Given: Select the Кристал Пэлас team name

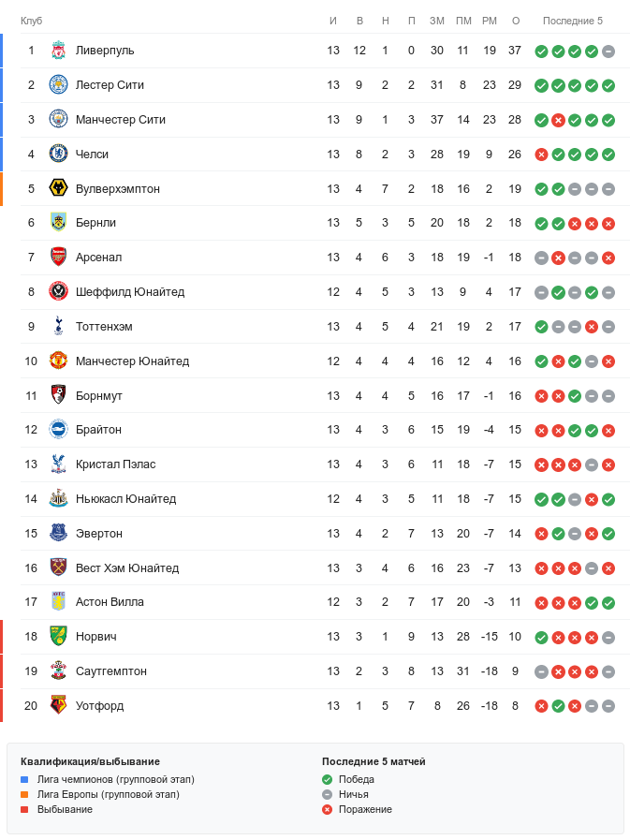Looking at the screenshot, I should click(115, 464).
